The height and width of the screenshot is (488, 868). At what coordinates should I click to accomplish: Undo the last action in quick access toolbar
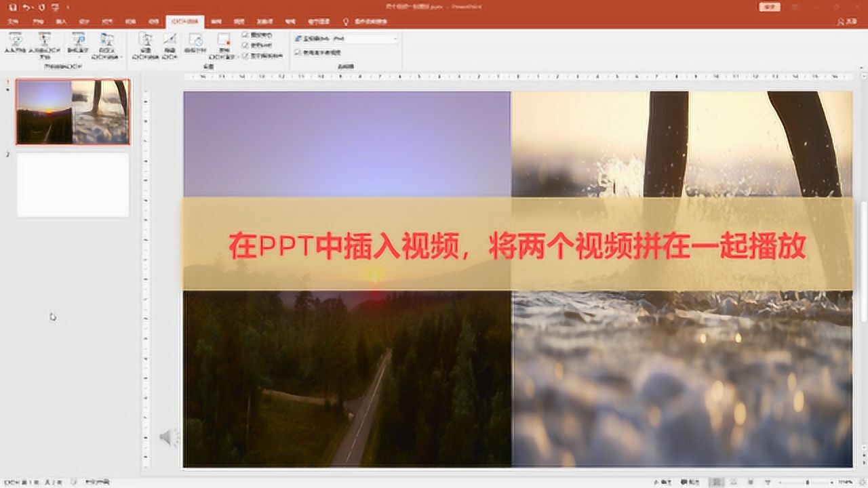(x=26, y=6)
